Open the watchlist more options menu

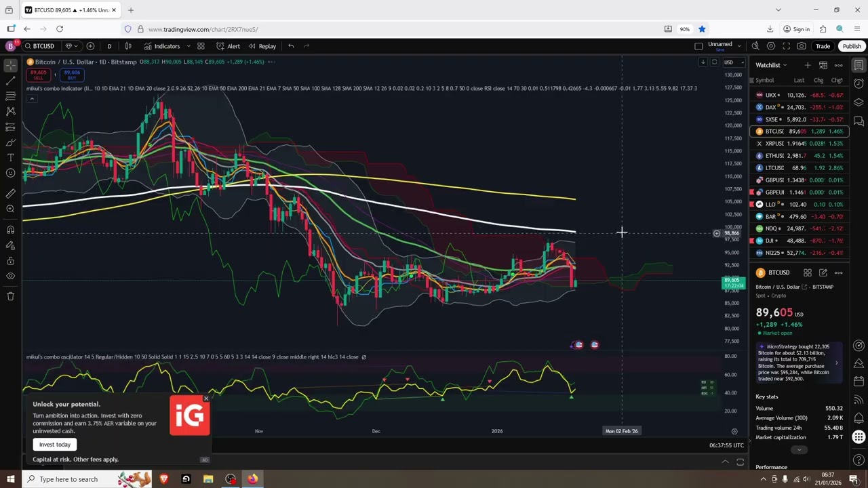tap(838, 65)
